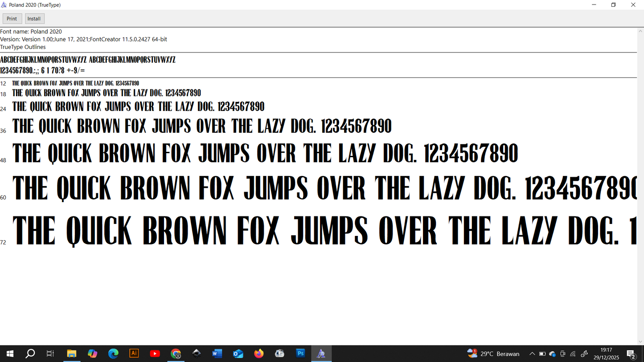Open Inkscape from the taskbar
The height and width of the screenshot is (362, 644).
(x=196, y=354)
